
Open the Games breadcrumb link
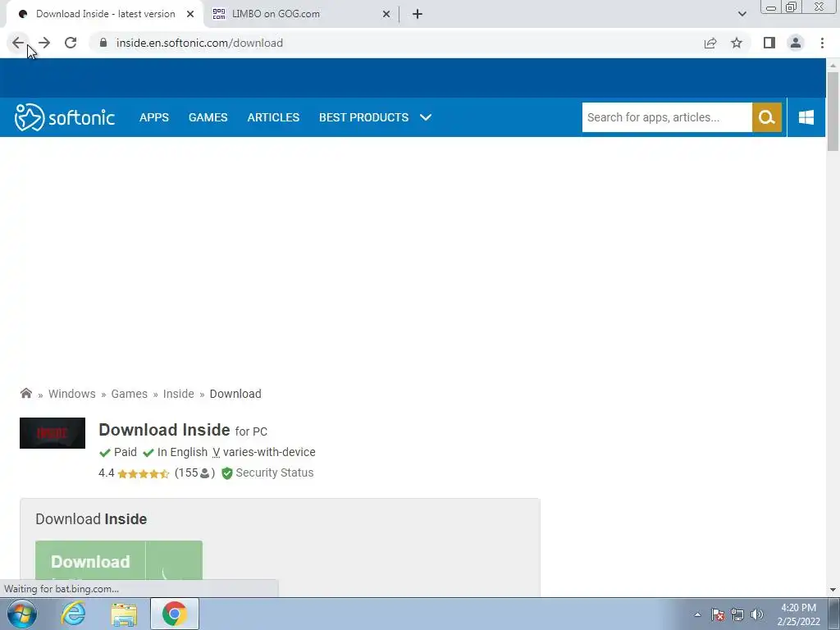point(129,394)
